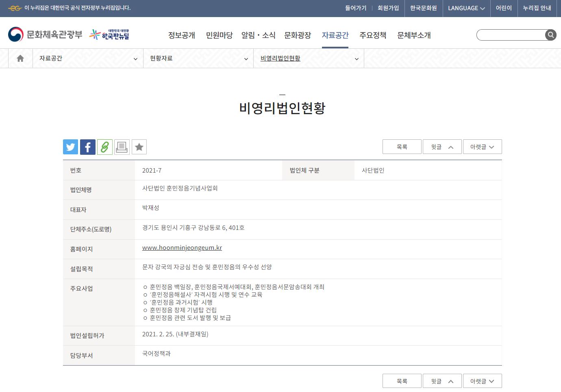Click bottom 윗글 previous post button
Image resolution: width=561 pixels, height=392 pixels.
tap(442, 381)
